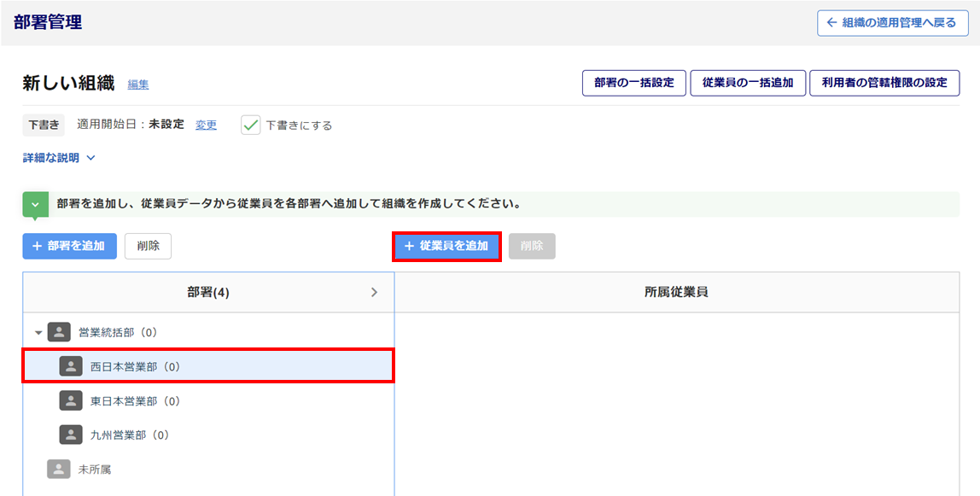
Task: Click the 西日本営業部 department avatar icon
Action: [71, 366]
